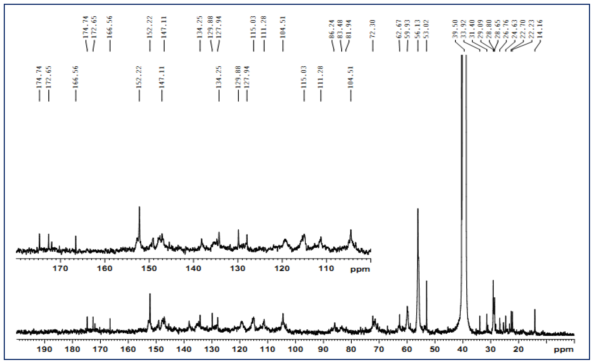This screenshot has width=594, height=364.
Task: Click the 59.93 peak label
Action: pyautogui.click(x=408, y=29)
